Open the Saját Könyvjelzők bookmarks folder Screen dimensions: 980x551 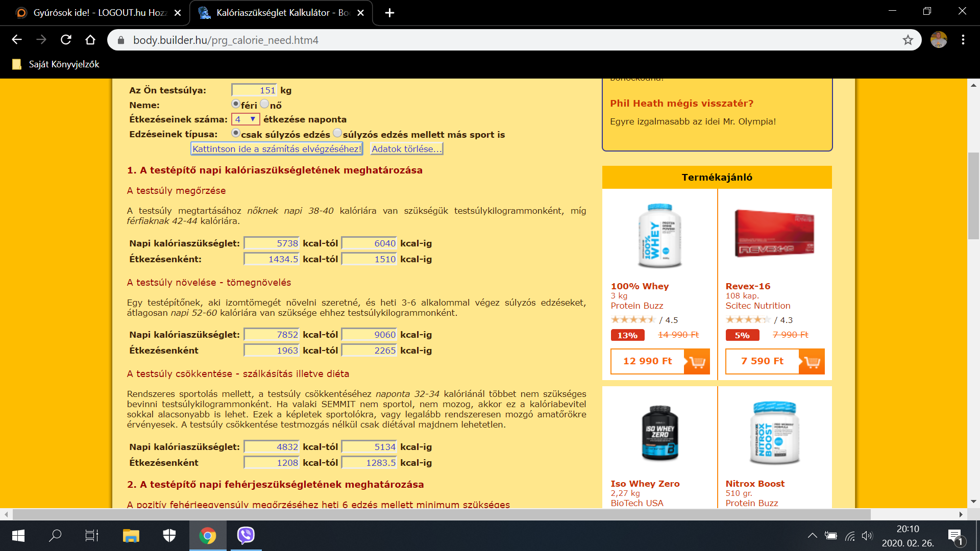(56, 64)
